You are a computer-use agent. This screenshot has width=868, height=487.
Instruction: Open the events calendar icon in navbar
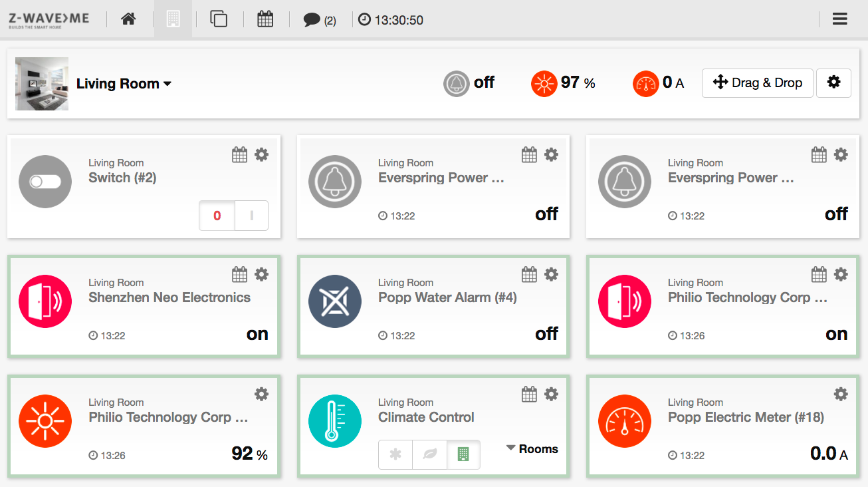pos(265,19)
